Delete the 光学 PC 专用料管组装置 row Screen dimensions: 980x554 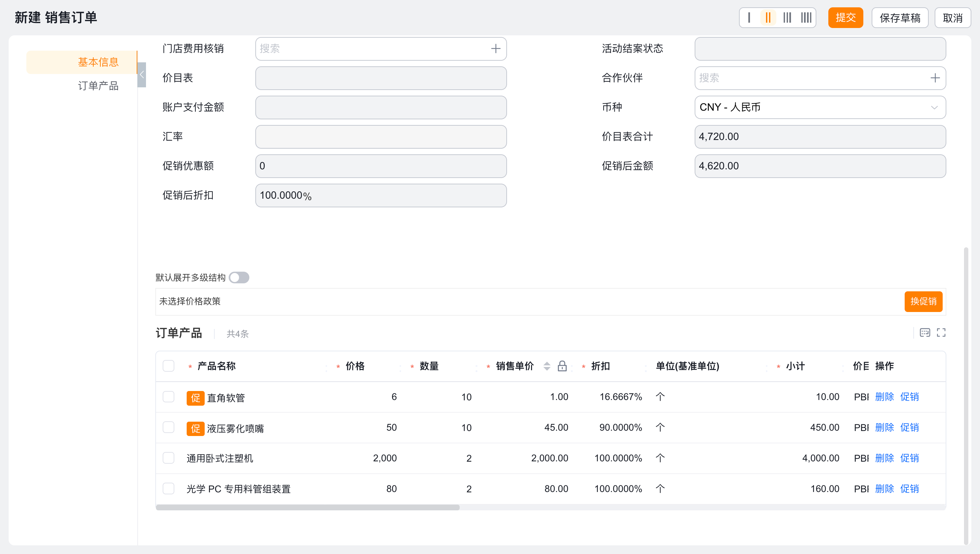click(x=885, y=489)
